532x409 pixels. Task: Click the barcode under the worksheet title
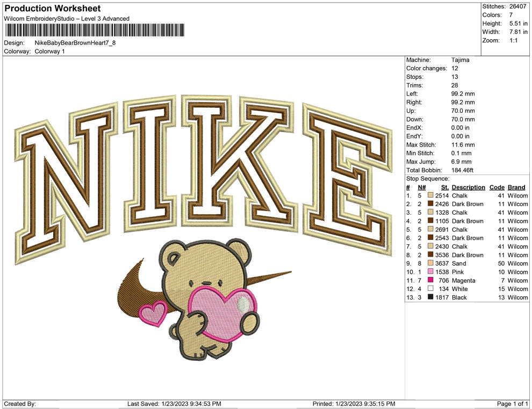[94, 30]
